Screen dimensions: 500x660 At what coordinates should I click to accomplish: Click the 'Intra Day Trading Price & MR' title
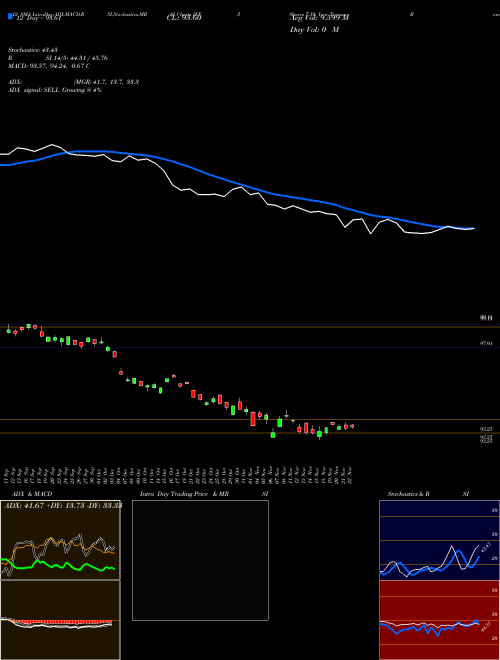(x=184, y=494)
